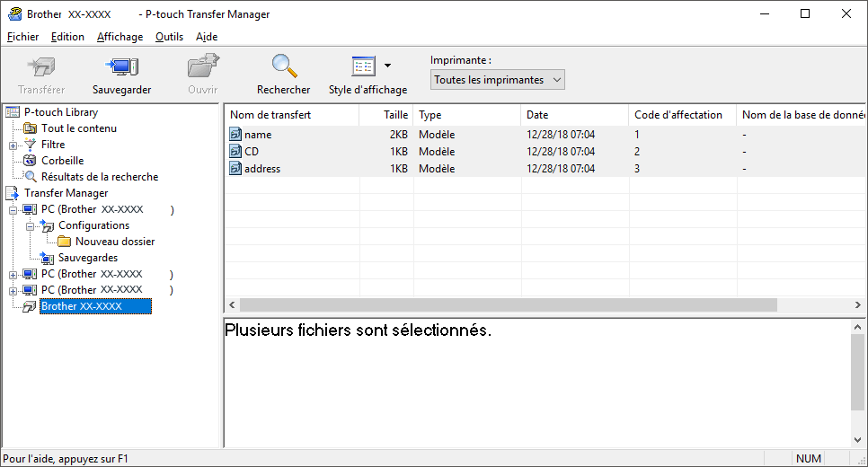Sort by Nom de transfert column
The width and height of the screenshot is (868, 467).
pyautogui.click(x=292, y=115)
